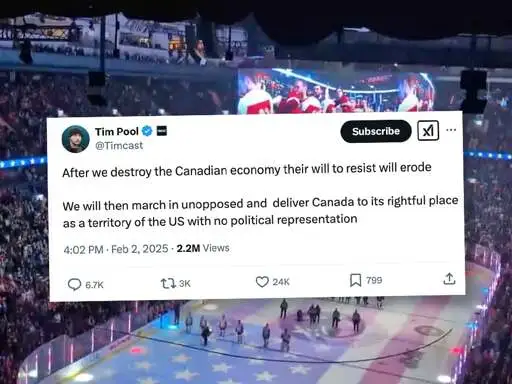Open the @Timcast handle link
The width and height of the screenshot is (512, 384).
pyautogui.click(x=119, y=146)
